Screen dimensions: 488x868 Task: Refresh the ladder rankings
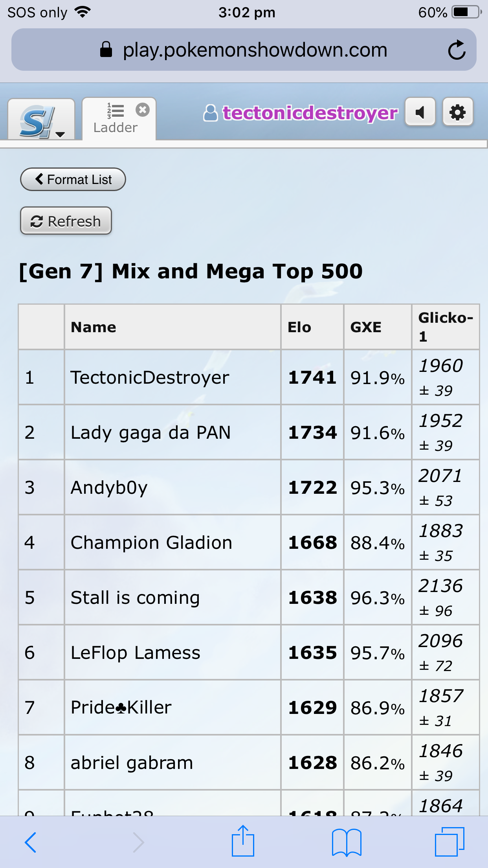click(66, 221)
